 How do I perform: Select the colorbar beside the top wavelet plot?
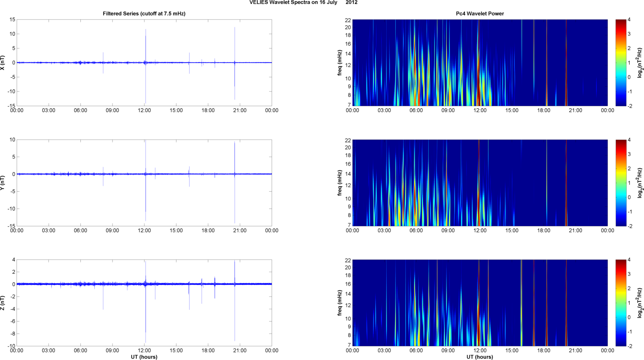(x=620, y=63)
